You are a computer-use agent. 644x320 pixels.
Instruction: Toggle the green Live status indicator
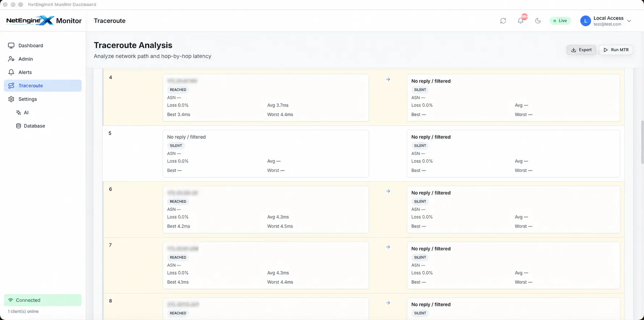point(560,21)
